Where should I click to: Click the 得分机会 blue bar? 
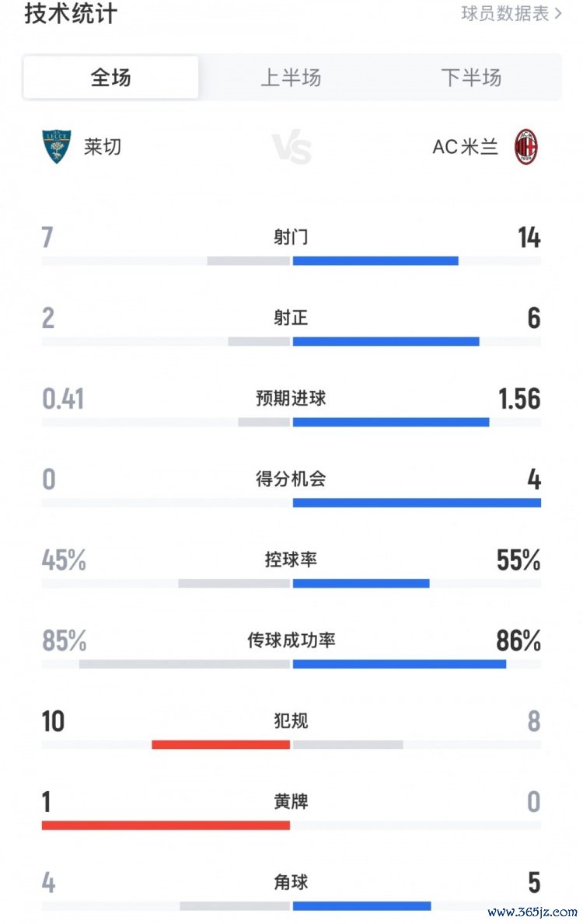417,503
